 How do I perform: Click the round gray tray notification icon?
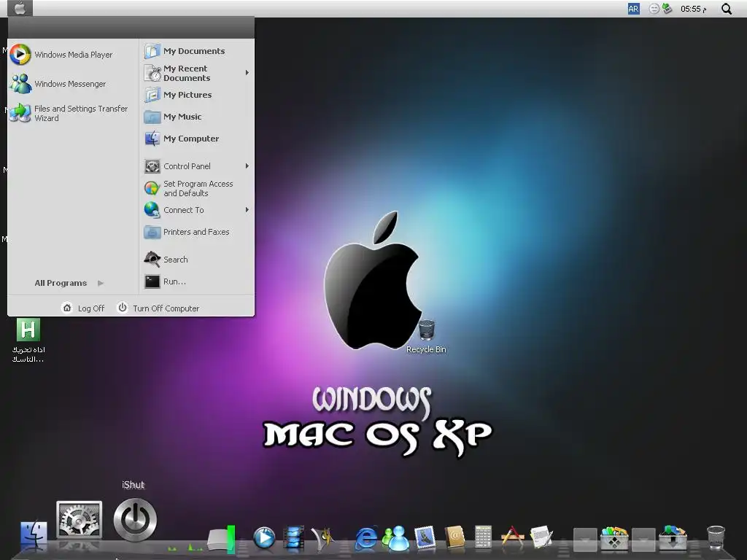point(654,9)
